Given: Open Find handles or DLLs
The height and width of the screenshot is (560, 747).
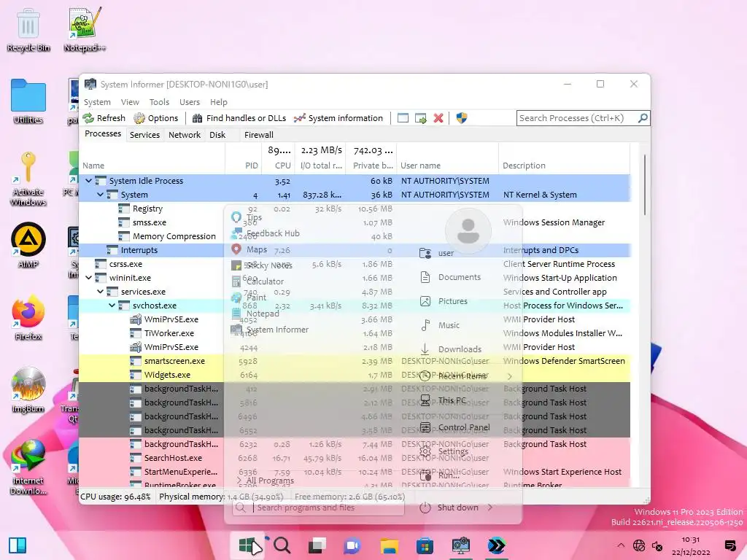Looking at the screenshot, I should [239, 118].
